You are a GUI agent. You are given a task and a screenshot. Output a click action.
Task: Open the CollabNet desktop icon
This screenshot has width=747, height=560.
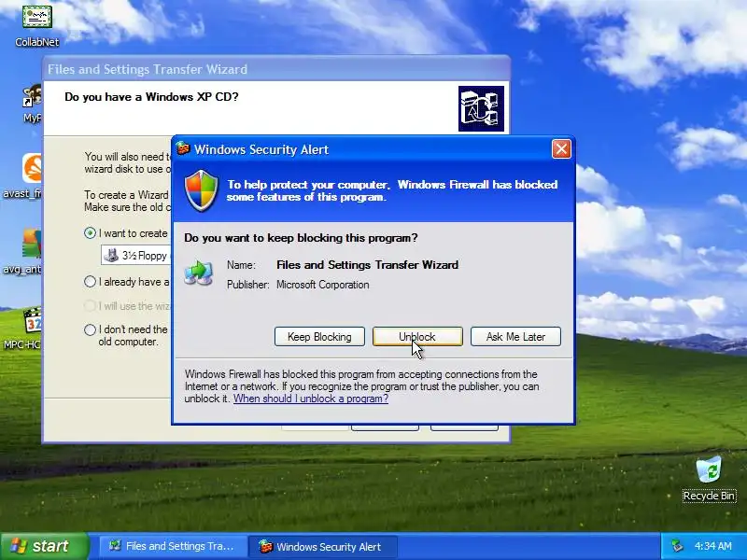click(x=36, y=25)
